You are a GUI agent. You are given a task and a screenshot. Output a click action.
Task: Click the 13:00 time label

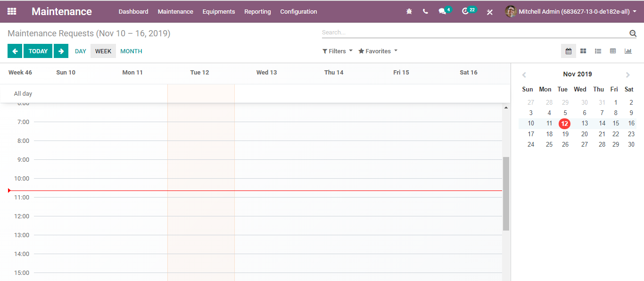pyautogui.click(x=22, y=235)
